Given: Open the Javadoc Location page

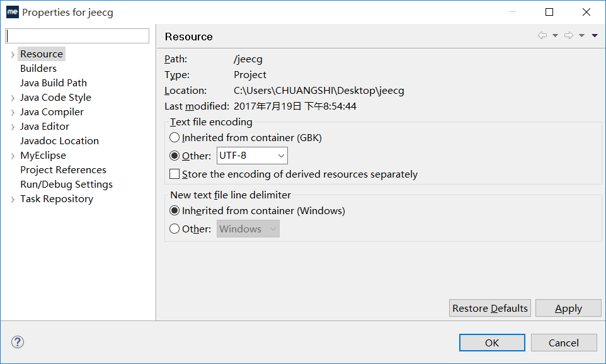Looking at the screenshot, I should [x=59, y=140].
